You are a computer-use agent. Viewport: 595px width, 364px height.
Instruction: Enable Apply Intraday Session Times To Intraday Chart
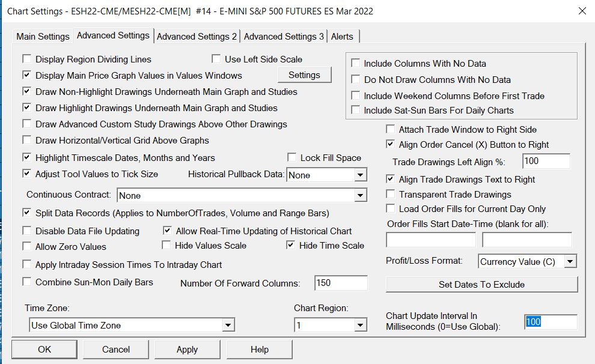tap(27, 264)
